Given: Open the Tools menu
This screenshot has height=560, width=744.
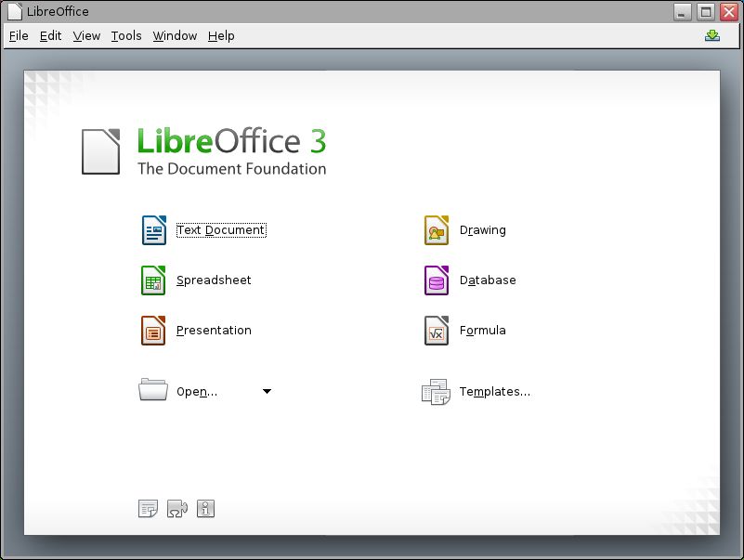Looking at the screenshot, I should tap(126, 36).
